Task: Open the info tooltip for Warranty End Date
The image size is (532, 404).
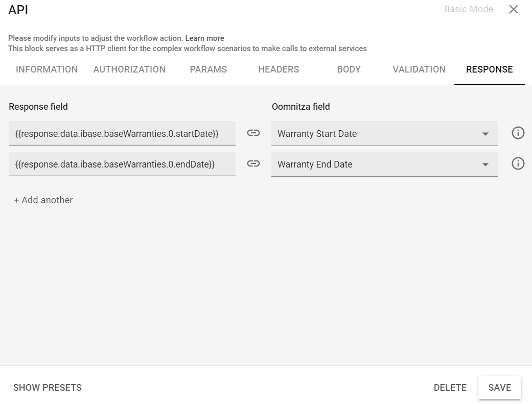Action: click(518, 164)
